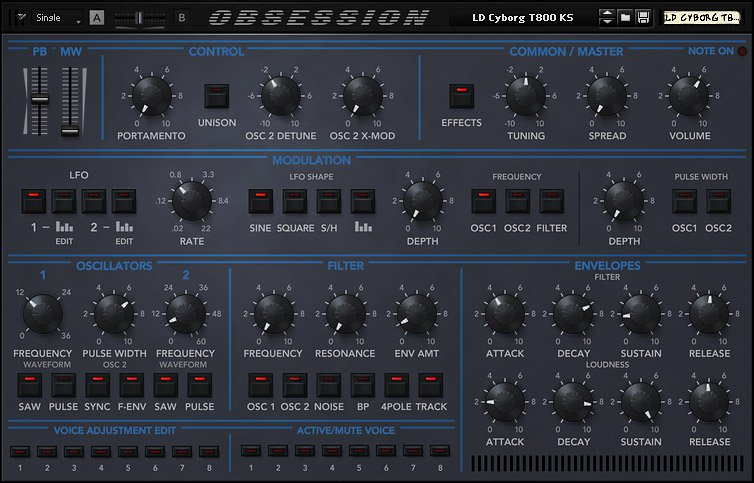Toggle oscillator 1 SAW waveform
This screenshot has height=483, width=754.
(x=29, y=385)
